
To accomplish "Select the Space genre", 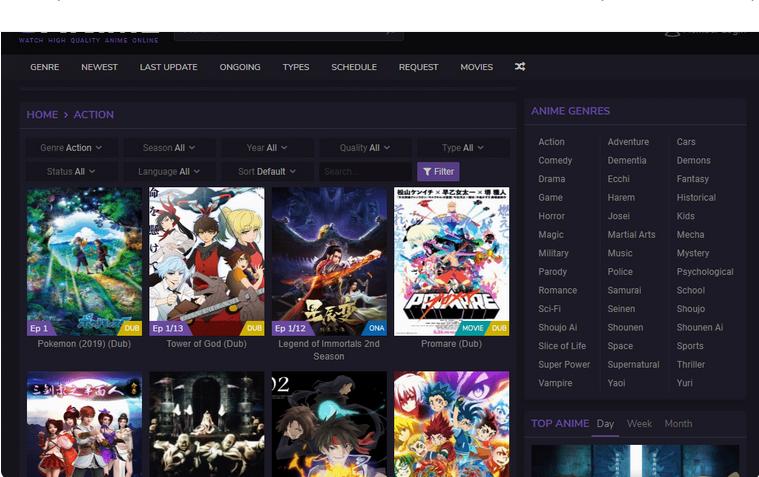I will tap(620, 346).
